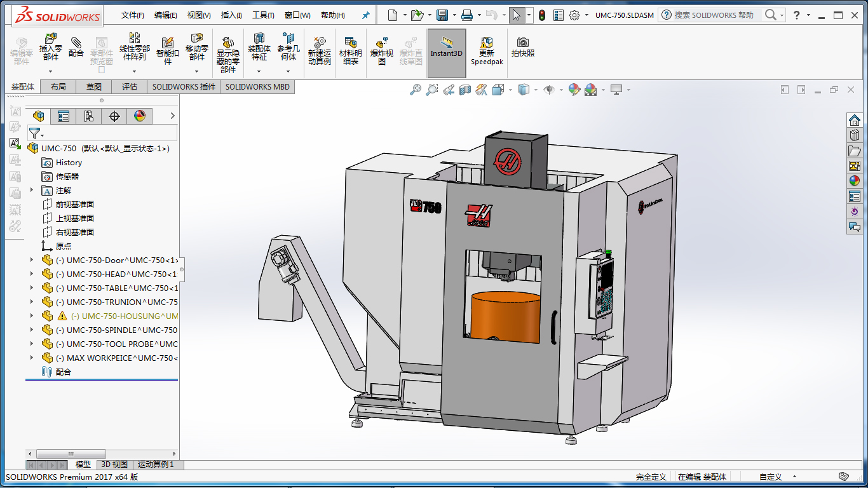Expand the UMC-750-Door component node
This screenshot has width=868, height=488.
[32, 260]
